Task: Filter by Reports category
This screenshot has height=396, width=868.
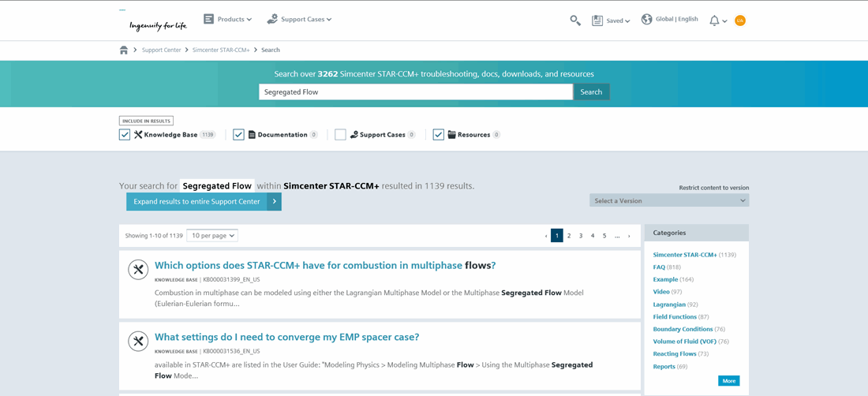Action: (664, 366)
